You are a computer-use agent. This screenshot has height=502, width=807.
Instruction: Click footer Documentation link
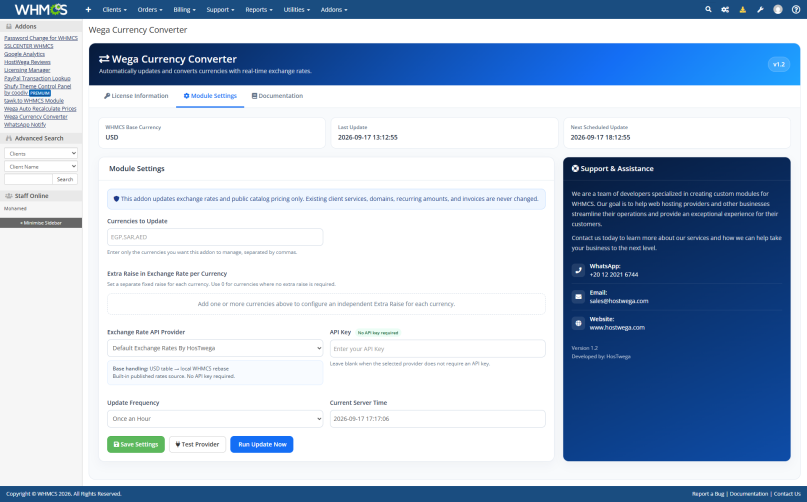(x=748, y=494)
